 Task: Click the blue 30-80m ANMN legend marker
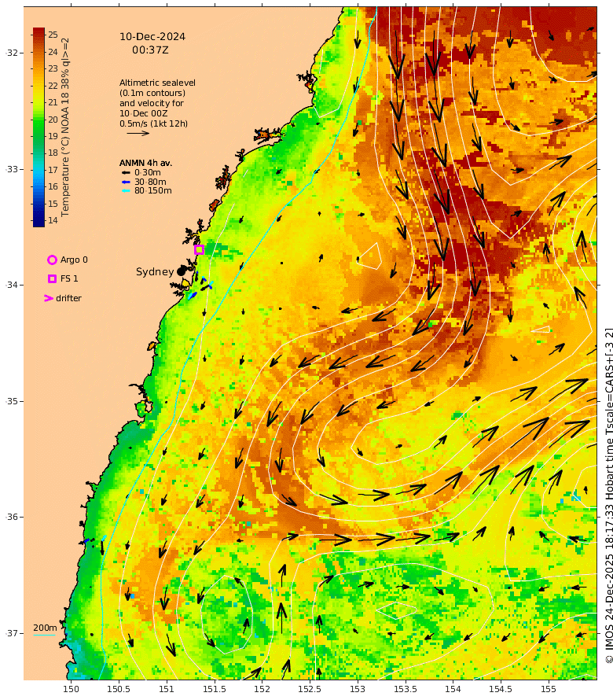[127, 182]
